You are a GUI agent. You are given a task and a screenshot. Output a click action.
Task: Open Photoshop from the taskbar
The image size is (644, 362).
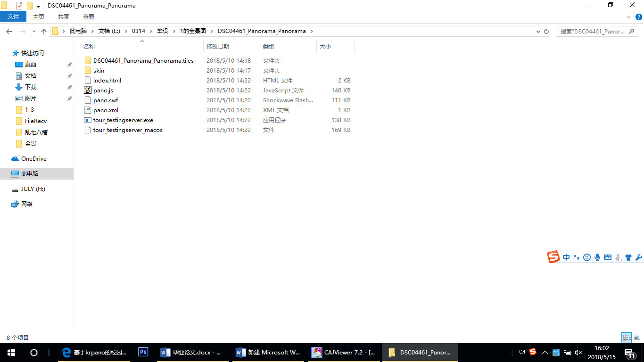point(143,352)
